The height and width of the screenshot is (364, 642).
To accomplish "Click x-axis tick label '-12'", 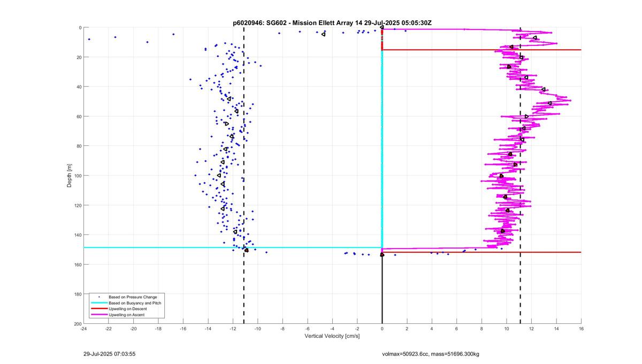I will [x=233, y=329].
